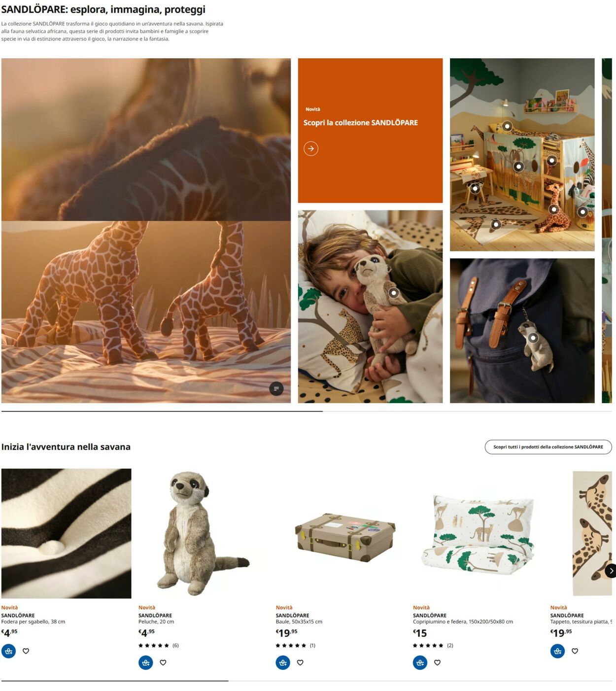
Task: Open the Scopri la collezione SANDLÖPARE link
Action: coord(361,123)
